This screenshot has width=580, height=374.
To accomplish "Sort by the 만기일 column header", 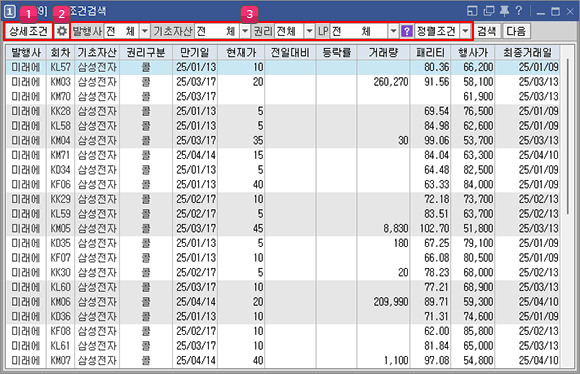I will click(x=195, y=53).
